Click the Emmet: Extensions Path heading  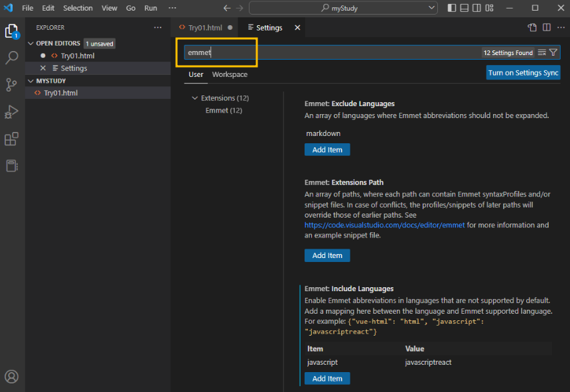344,182
